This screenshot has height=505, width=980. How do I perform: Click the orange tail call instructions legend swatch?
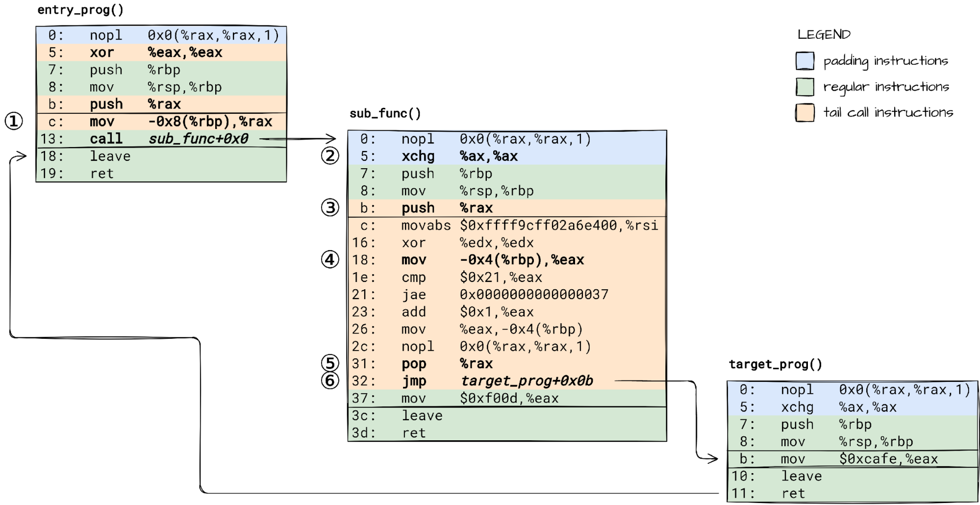click(804, 112)
